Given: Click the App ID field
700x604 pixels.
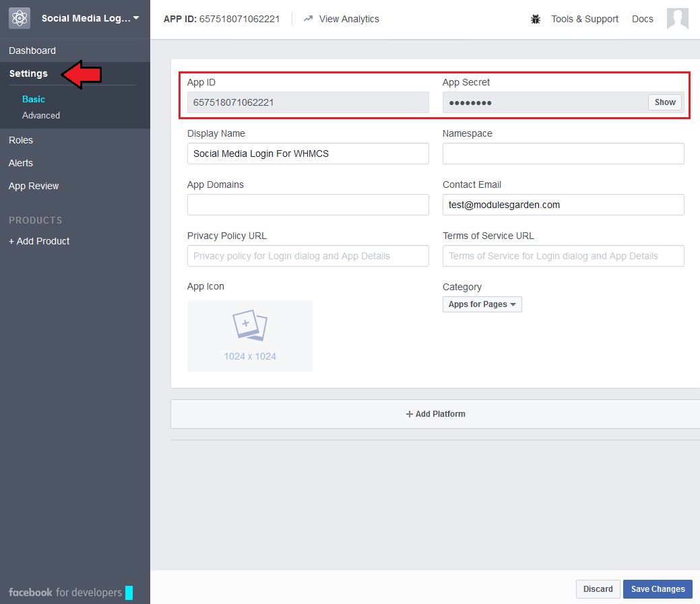Looking at the screenshot, I should [x=308, y=102].
